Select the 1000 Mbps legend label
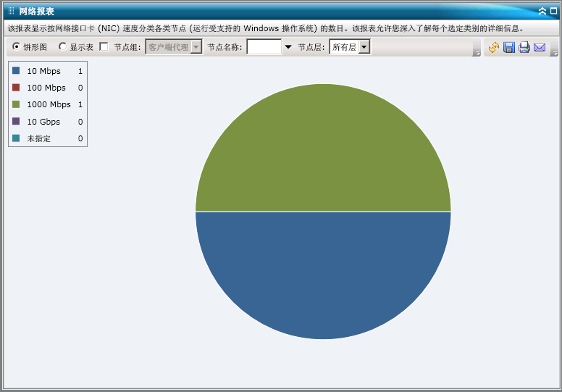Viewport: 562px width, 392px height. [x=49, y=104]
